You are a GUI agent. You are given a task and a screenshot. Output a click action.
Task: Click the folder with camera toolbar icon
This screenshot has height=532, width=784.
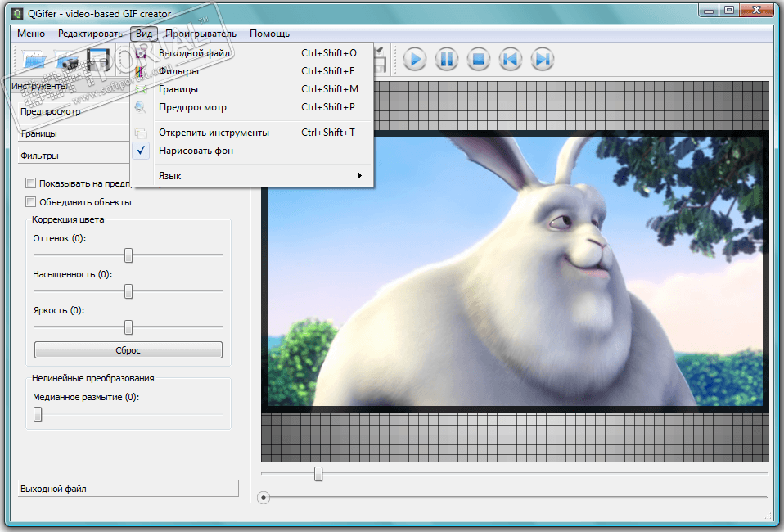coord(66,60)
